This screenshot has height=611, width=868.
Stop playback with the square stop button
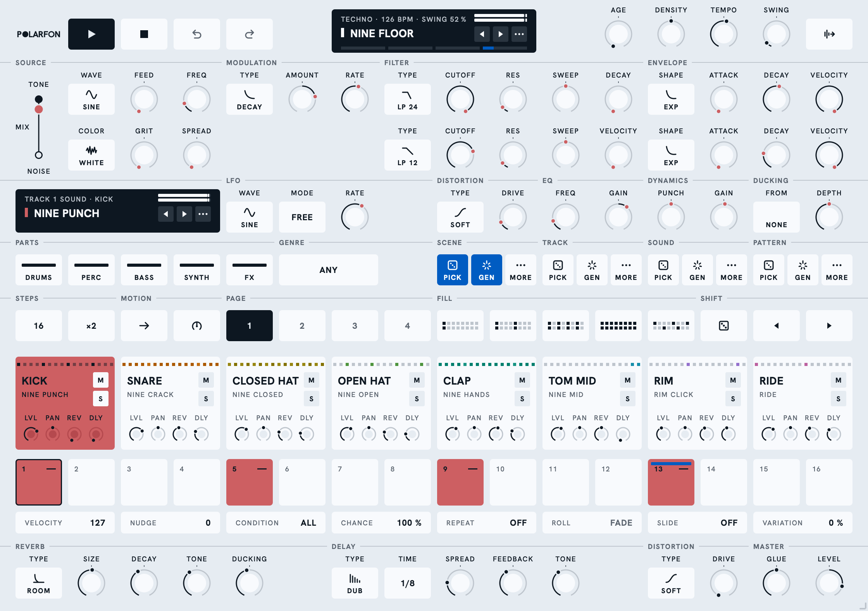[144, 34]
